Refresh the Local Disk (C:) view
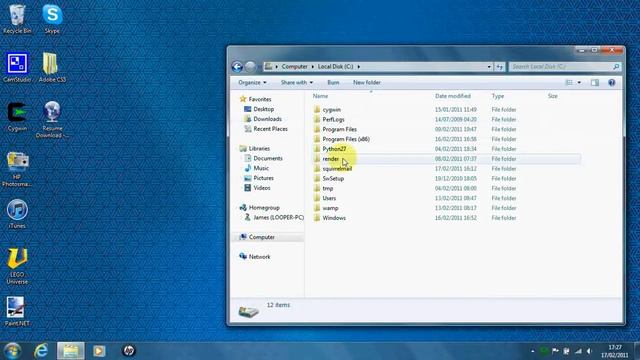640x360 pixels. [500, 67]
